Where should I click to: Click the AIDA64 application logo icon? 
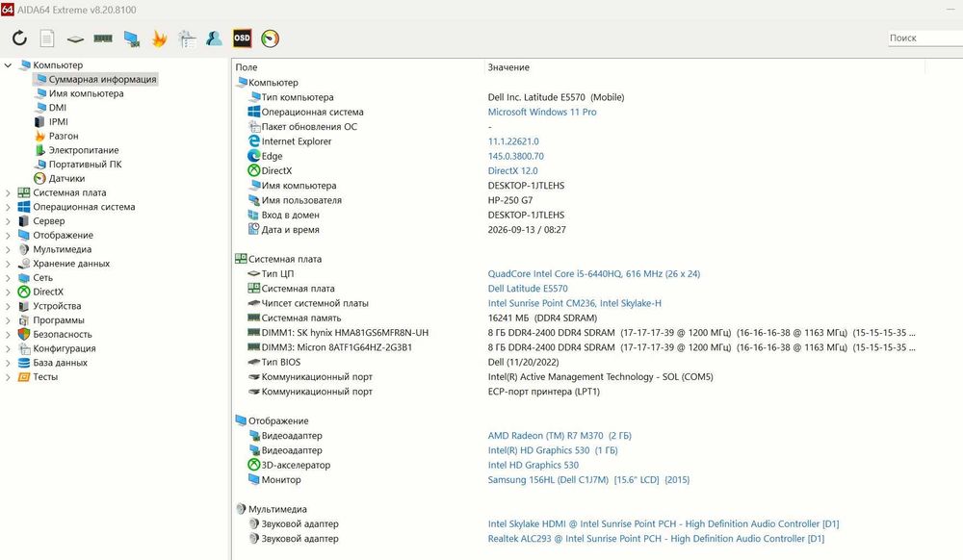click(x=7, y=10)
